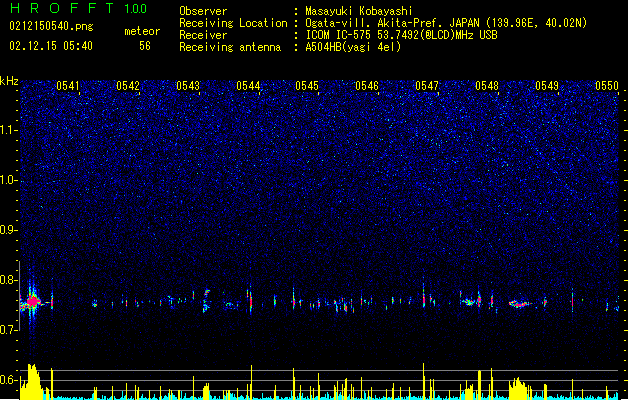Click the 0542 time marker
Screen dimensions: 629x400
tap(128, 86)
